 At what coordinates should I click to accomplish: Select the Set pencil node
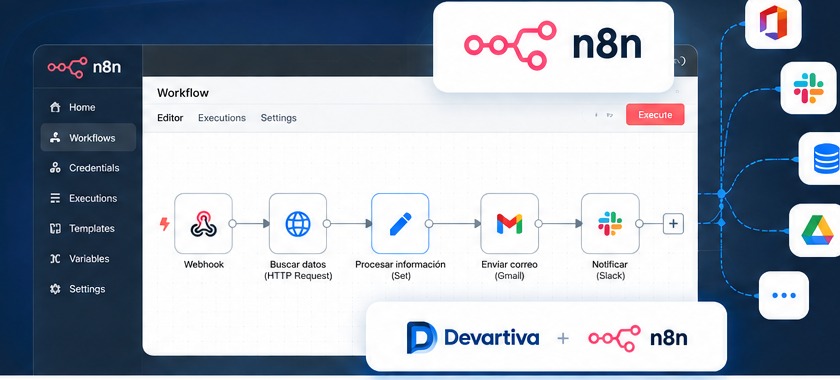[400, 223]
